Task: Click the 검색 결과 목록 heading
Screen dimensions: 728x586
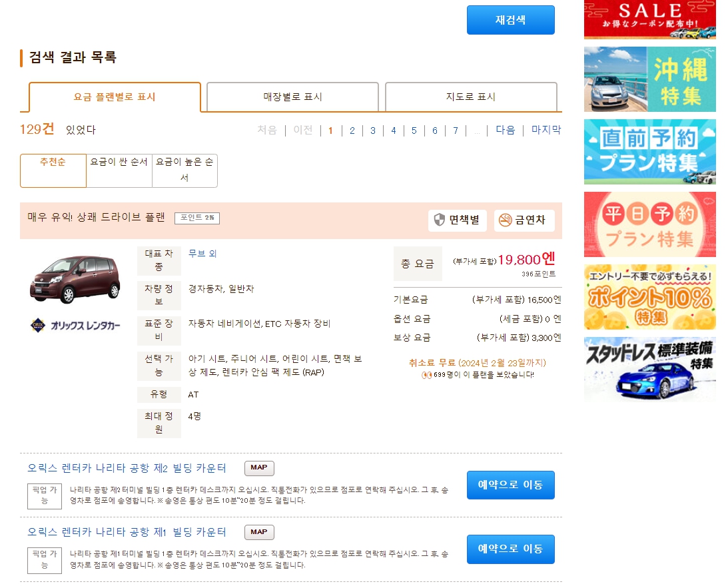Action: tap(73, 57)
